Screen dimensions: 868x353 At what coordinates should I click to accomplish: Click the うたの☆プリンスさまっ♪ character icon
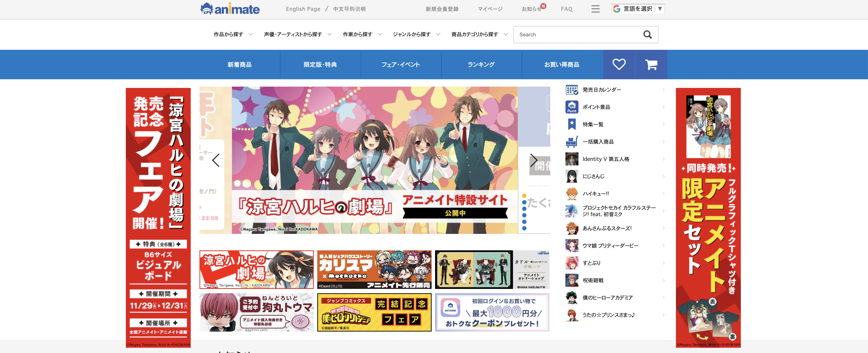pos(572,315)
